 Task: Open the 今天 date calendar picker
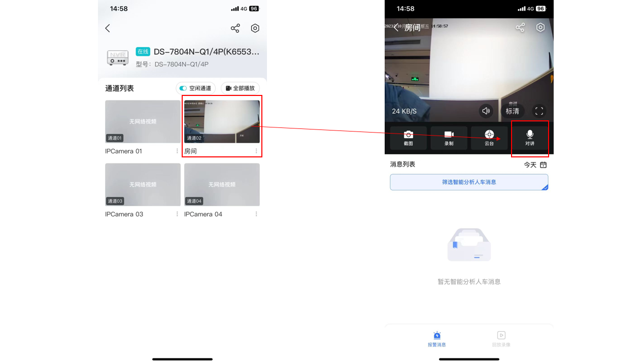(535, 165)
